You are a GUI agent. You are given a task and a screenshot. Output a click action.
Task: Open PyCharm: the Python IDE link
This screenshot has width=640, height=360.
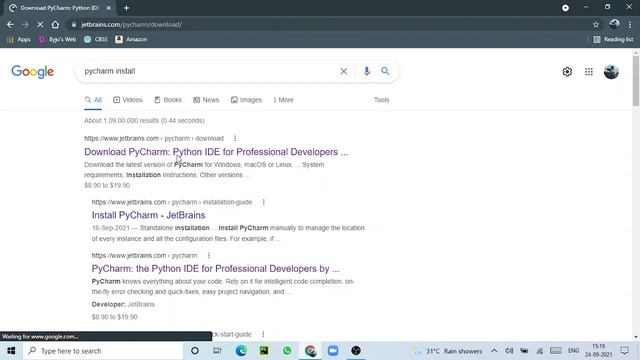point(216,269)
